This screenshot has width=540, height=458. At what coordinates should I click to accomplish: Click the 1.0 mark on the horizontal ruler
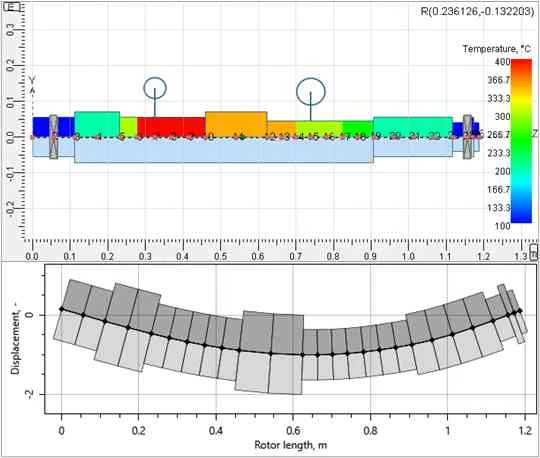coord(408,257)
